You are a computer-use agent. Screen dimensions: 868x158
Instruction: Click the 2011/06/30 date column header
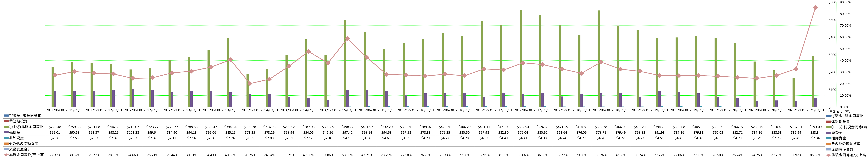pyautogui.click(x=55, y=110)
